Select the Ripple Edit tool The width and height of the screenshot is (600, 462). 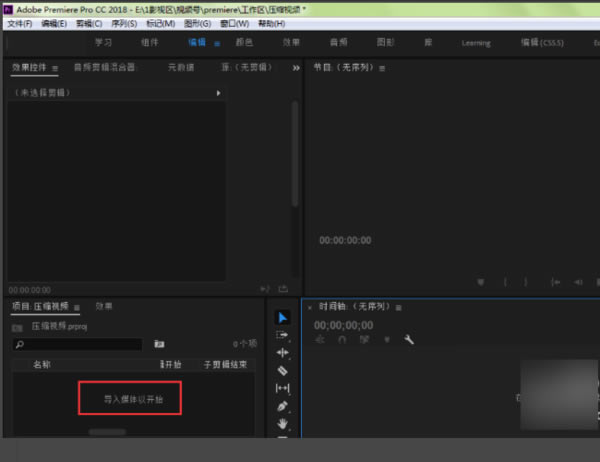[x=282, y=352]
